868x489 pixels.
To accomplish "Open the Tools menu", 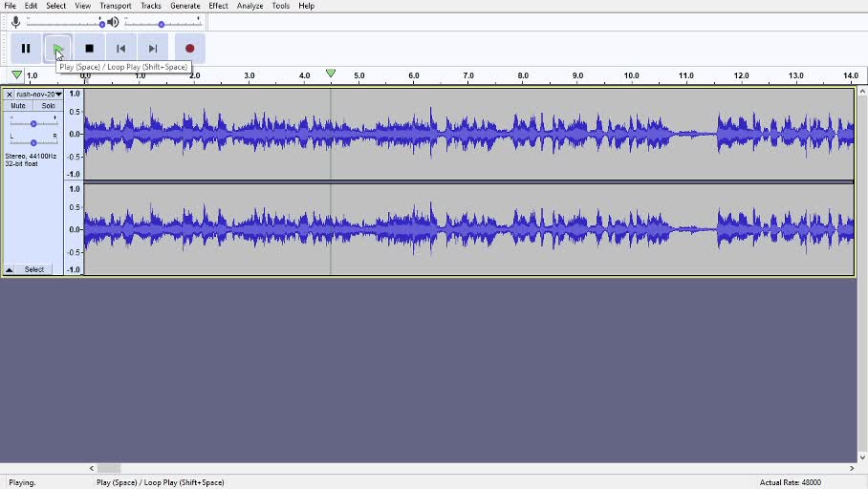I will pos(281,6).
